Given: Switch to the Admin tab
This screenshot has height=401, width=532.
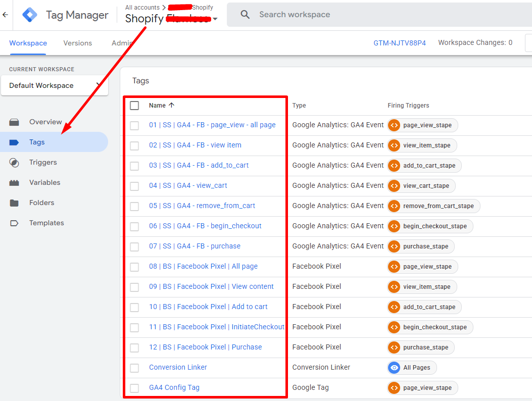Looking at the screenshot, I should click(121, 43).
